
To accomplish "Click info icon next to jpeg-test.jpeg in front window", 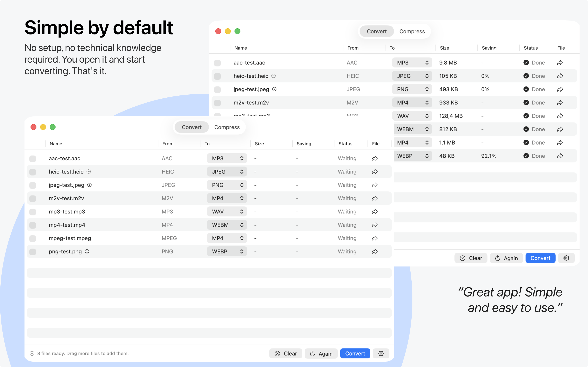I will point(89,185).
